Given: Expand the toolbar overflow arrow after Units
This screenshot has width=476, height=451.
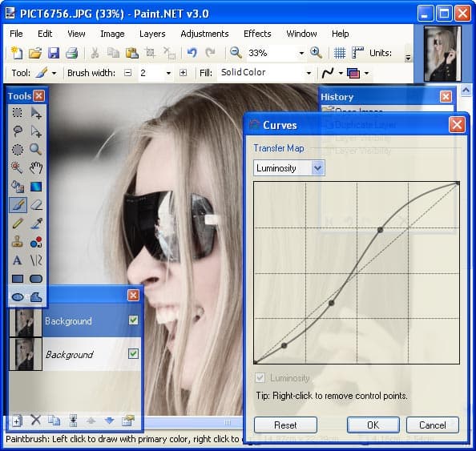Looking at the screenshot, I should [409, 58].
